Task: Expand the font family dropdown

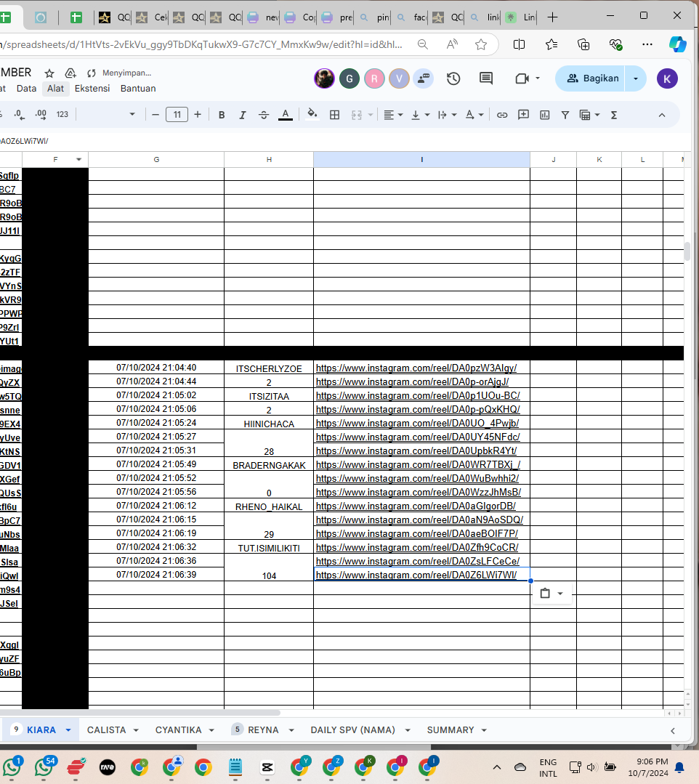Action: (132, 115)
